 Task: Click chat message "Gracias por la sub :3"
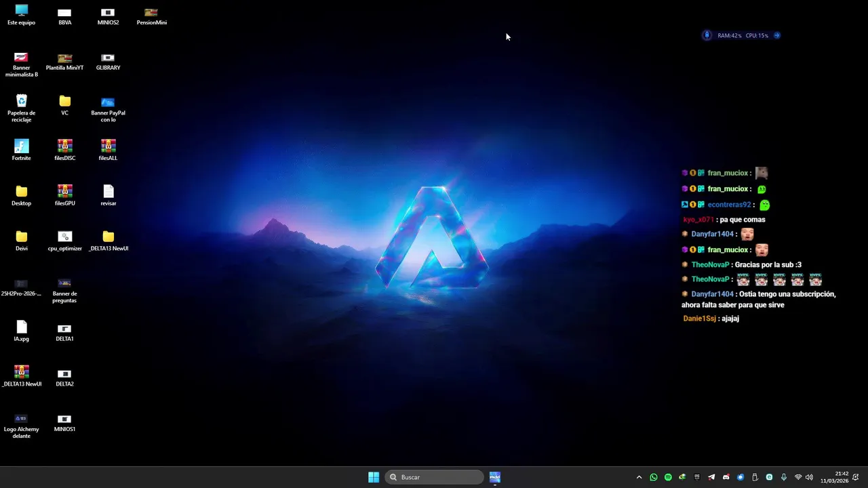pos(768,265)
